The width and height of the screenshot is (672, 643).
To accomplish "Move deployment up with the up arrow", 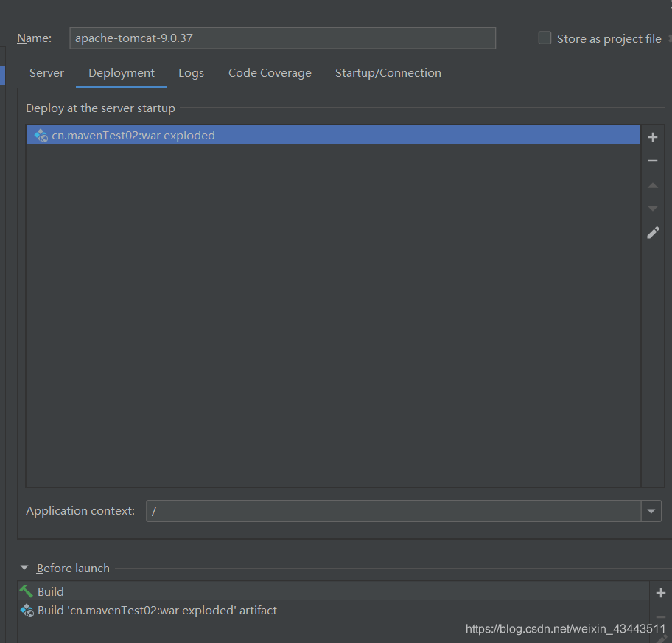I will point(652,185).
